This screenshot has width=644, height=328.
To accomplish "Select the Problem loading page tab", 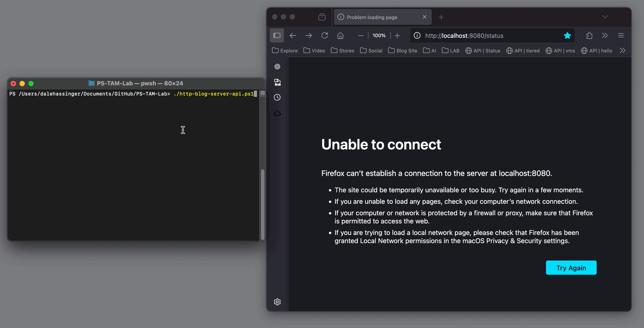I will tap(377, 17).
